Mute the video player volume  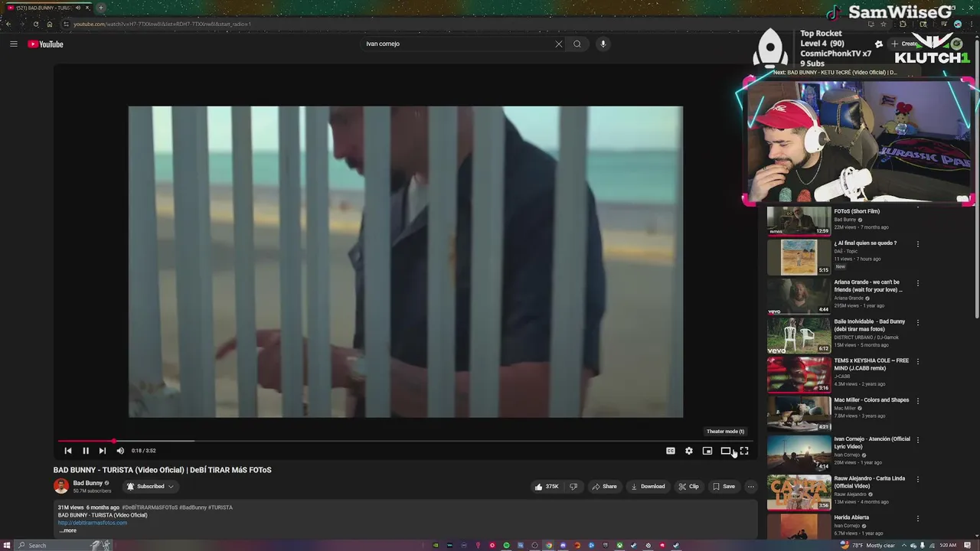tap(120, 451)
